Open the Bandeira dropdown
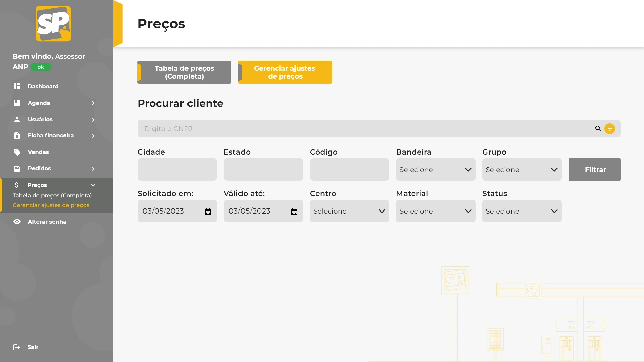The height and width of the screenshot is (362, 644). 435,170
